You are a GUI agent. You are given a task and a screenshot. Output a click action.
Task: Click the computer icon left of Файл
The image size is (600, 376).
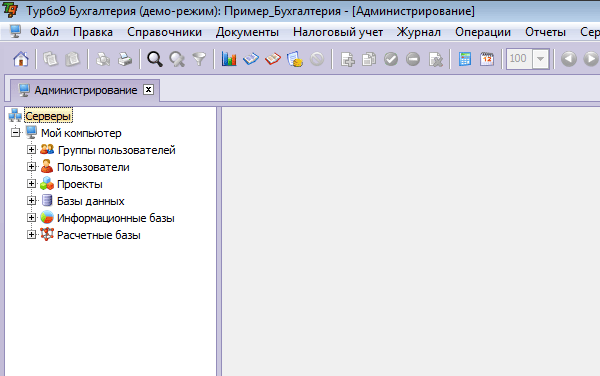tap(15, 32)
